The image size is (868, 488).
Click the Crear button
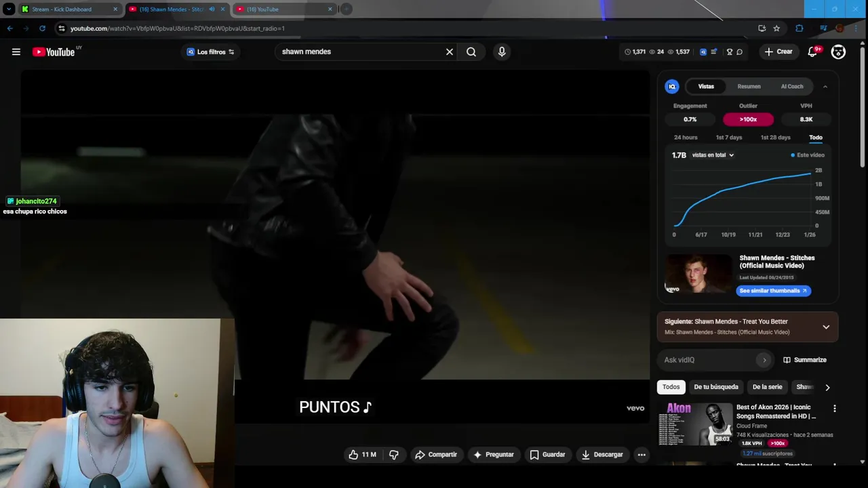coord(778,52)
